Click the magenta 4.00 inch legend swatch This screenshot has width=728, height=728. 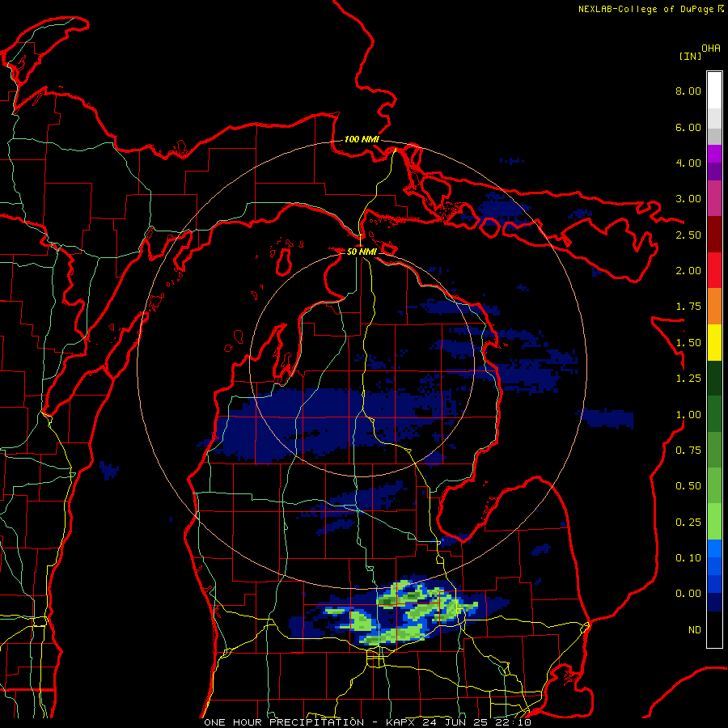coord(714,154)
